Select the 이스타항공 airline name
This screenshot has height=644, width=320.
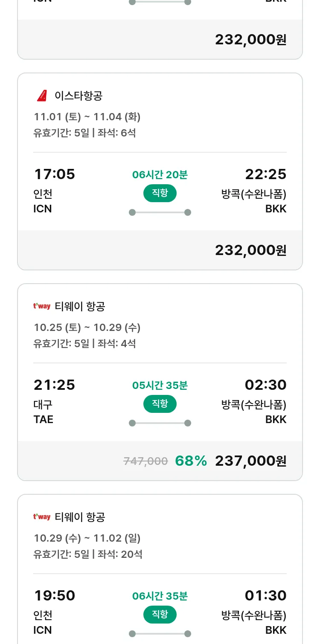pos(79,96)
